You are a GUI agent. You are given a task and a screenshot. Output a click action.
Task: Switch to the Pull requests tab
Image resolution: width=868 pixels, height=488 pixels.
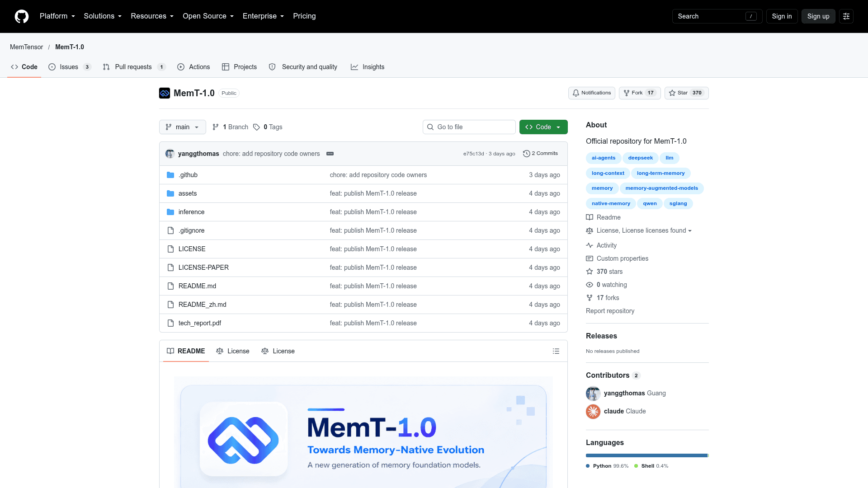pos(134,67)
